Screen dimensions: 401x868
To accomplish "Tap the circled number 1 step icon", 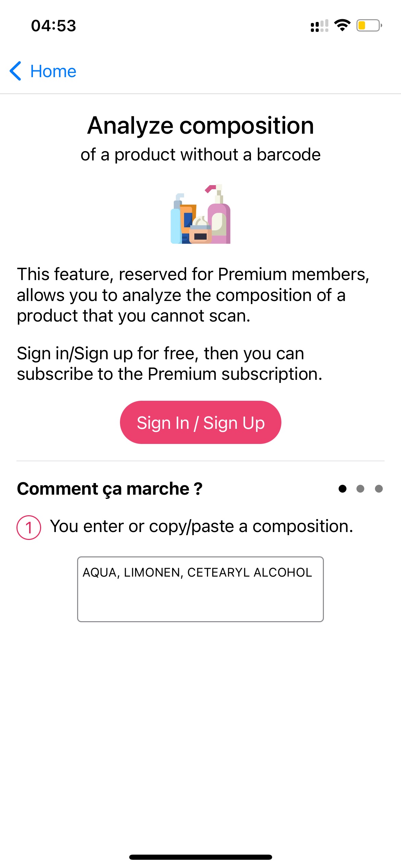I will pos(29,527).
